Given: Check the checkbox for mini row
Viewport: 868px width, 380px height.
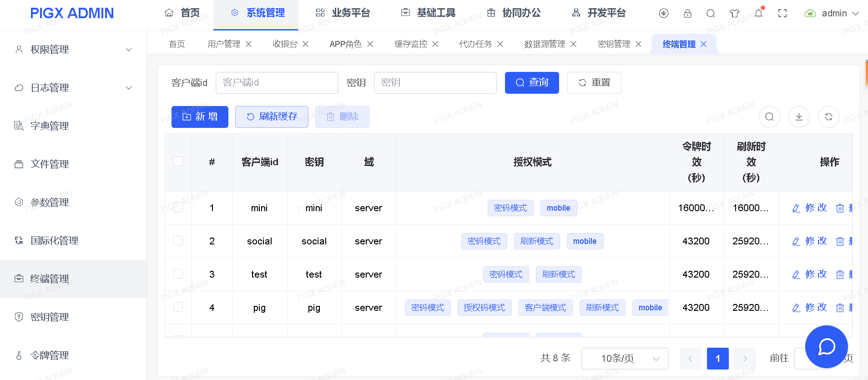Looking at the screenshot, I should click(x=178, y=207).
